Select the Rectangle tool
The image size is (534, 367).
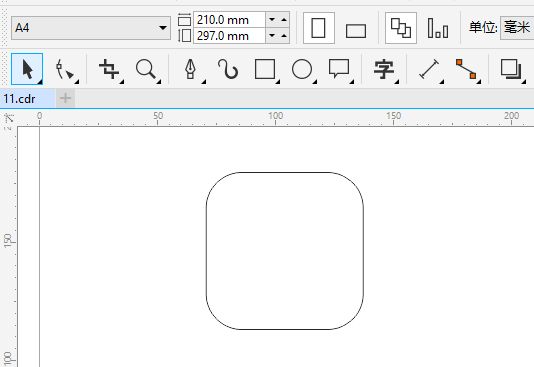pos(265,69)
